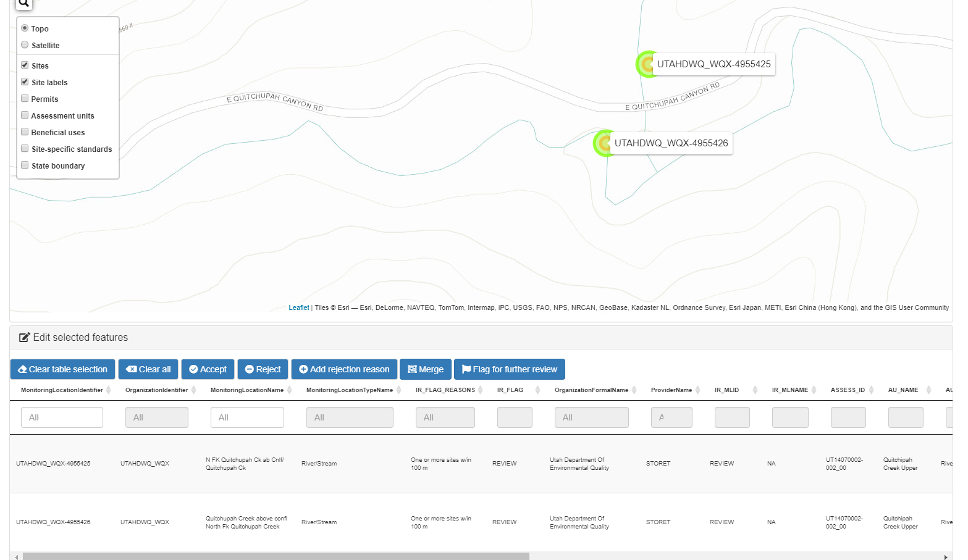Click the All filter under MonitoringLocationName

(x=247, y=417)
